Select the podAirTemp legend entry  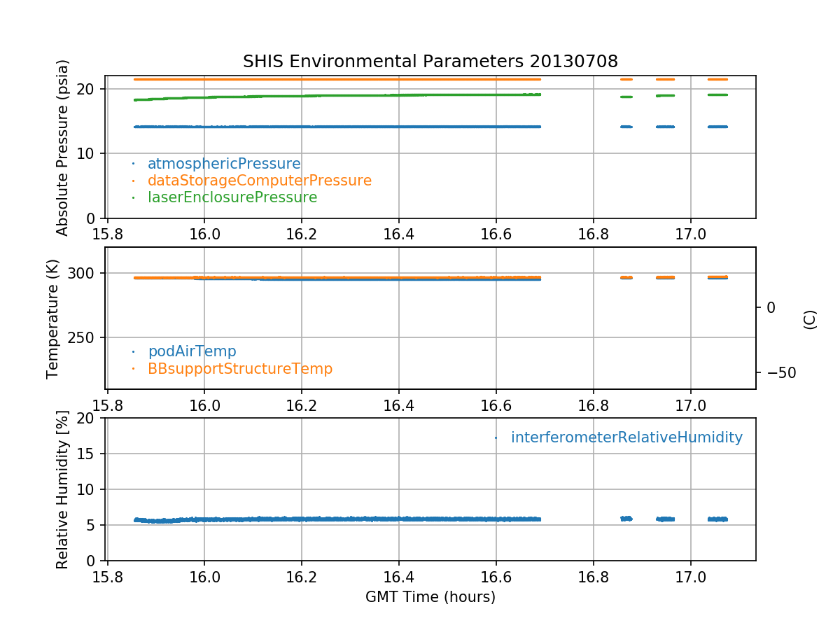(x=192, y=351)
